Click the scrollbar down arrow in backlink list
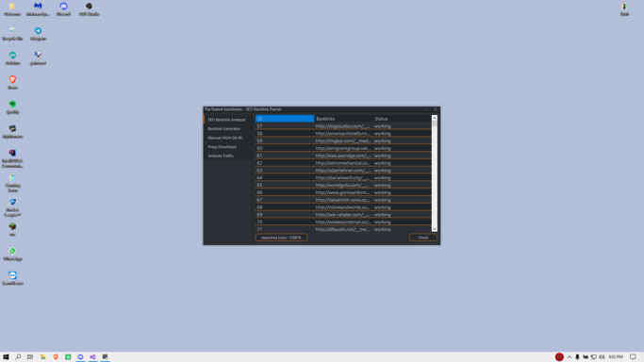The width and height of the screenshot is (644, 362). [434, 229]
